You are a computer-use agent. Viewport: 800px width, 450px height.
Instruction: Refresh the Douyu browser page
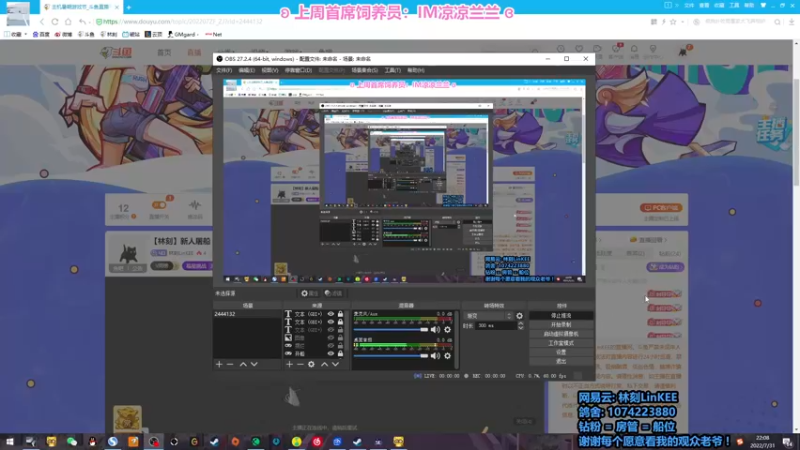coord(55,22)
